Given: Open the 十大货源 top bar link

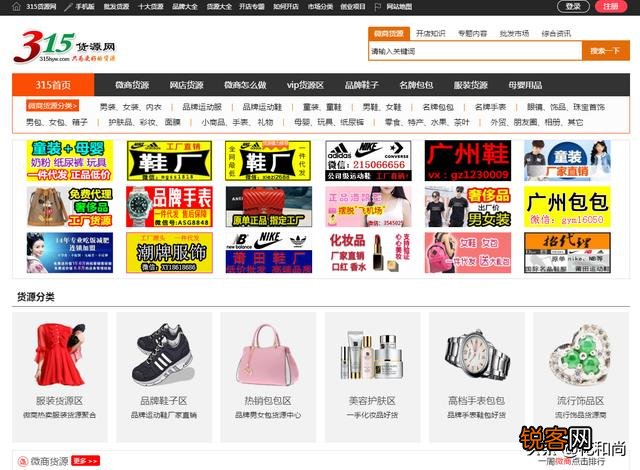Looking at the screenshot, I should click(x=151, y=7).
